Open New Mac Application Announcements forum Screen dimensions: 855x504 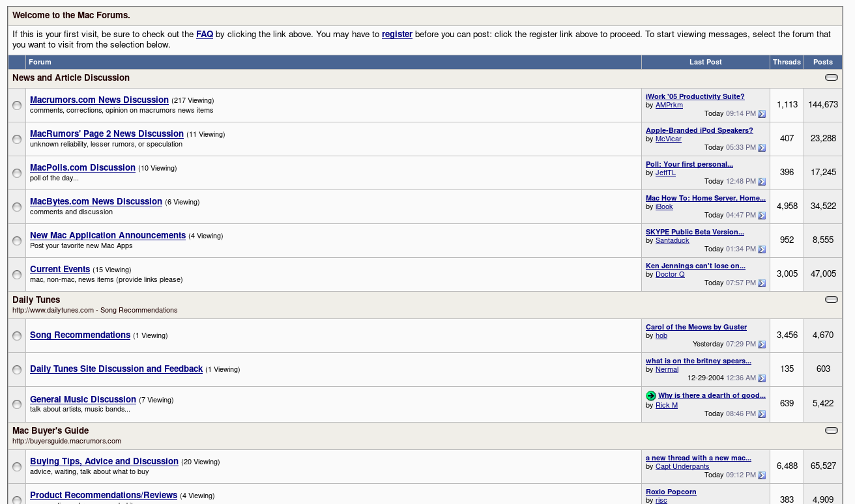[x=108, y=235]
